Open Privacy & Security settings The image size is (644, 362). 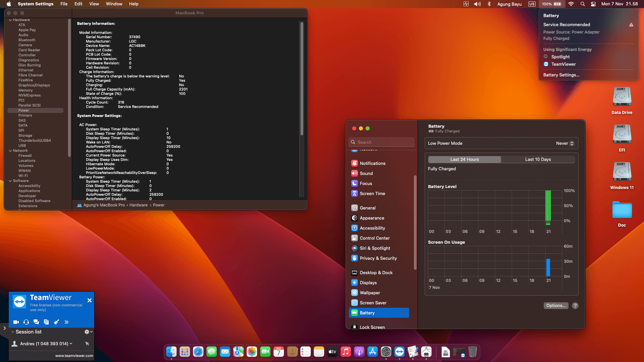(x=379, y=258)
